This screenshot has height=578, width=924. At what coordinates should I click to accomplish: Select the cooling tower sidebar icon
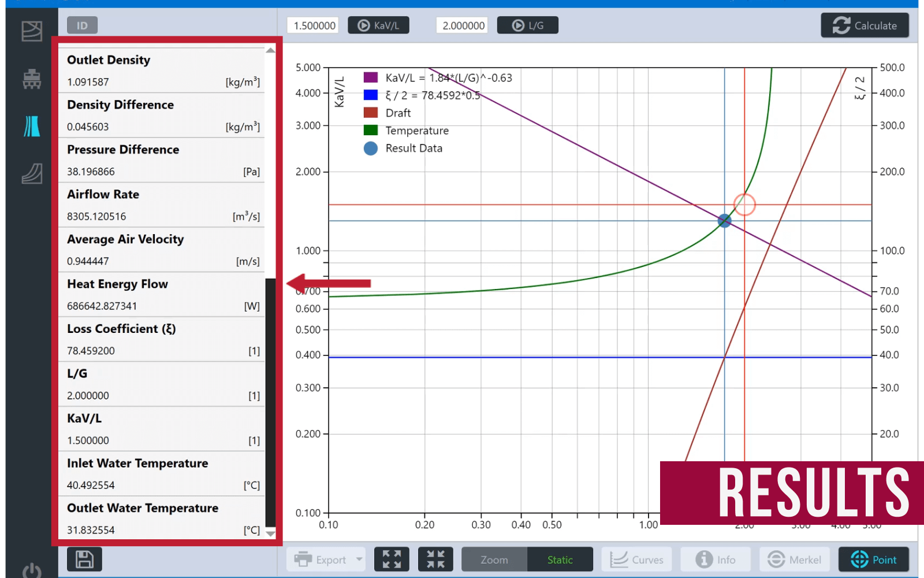[x=32, y=126]
